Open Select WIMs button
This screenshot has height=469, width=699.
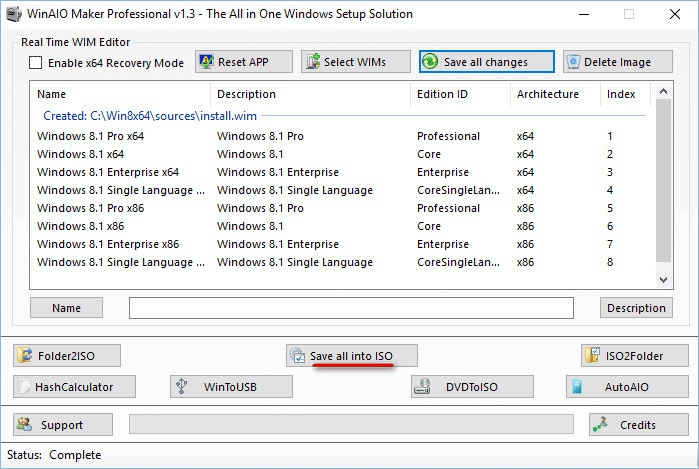tap(355, 62)
